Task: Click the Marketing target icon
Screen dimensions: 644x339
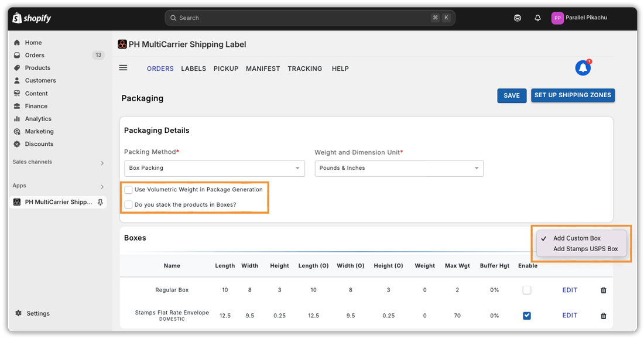Action: pyautogui.click(x=17, y=132)
